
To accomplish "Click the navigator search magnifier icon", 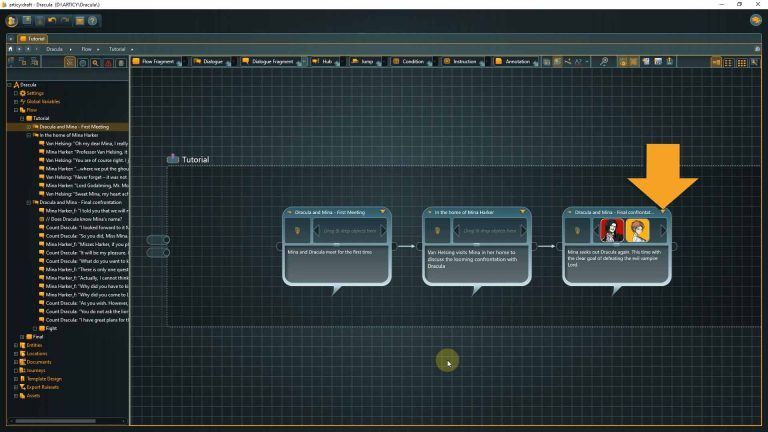I will click(96, 62).
